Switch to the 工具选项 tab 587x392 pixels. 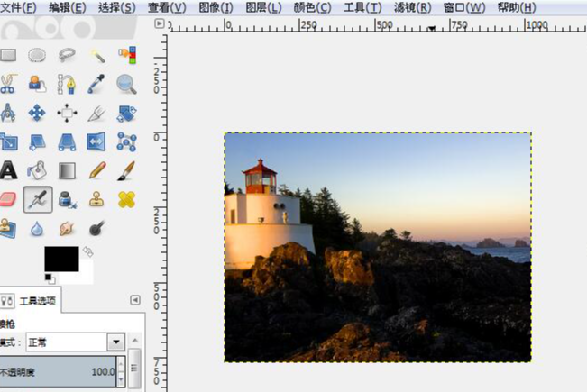36,300
